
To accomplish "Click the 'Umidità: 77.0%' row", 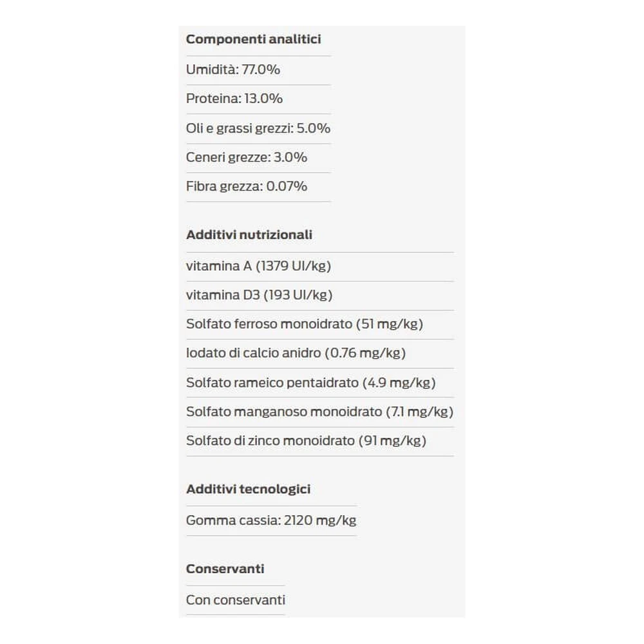I will pos(233,70).
